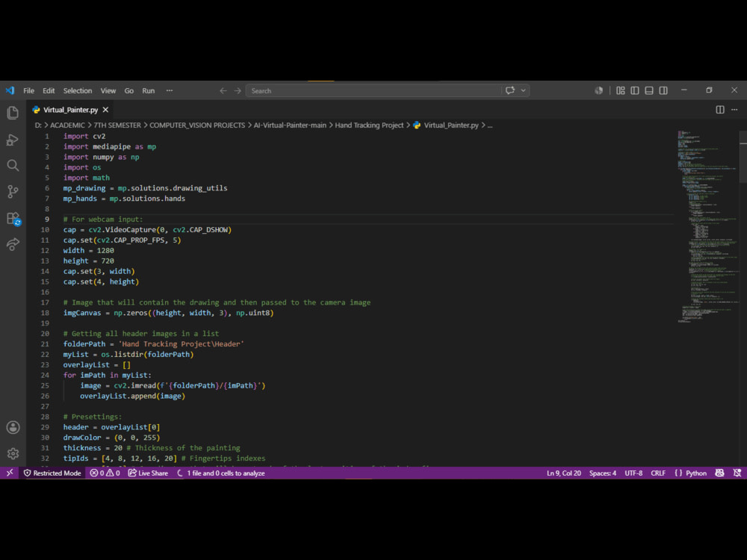Open remote window button in status bar

coord(10,473)
